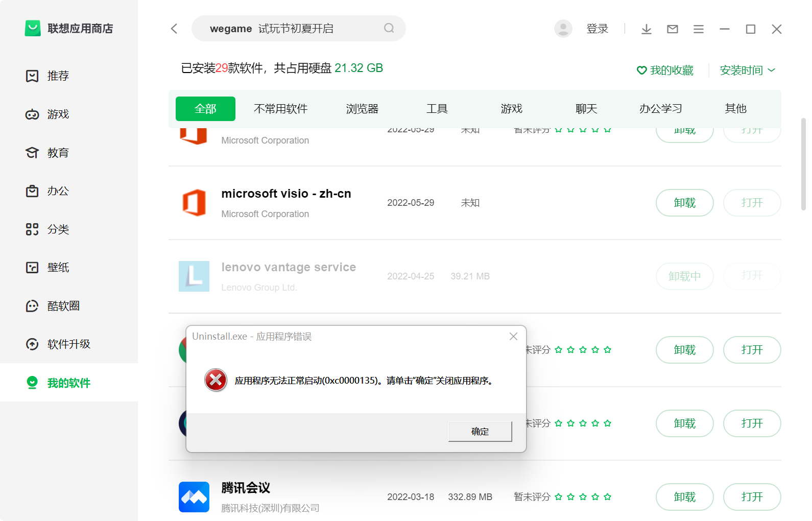Image resolution: width=812 pixels, height=521 pixels.
Task: Click the microsoft visio - zh-cn title
Action: pyautogui.click(x=286, y=194)
